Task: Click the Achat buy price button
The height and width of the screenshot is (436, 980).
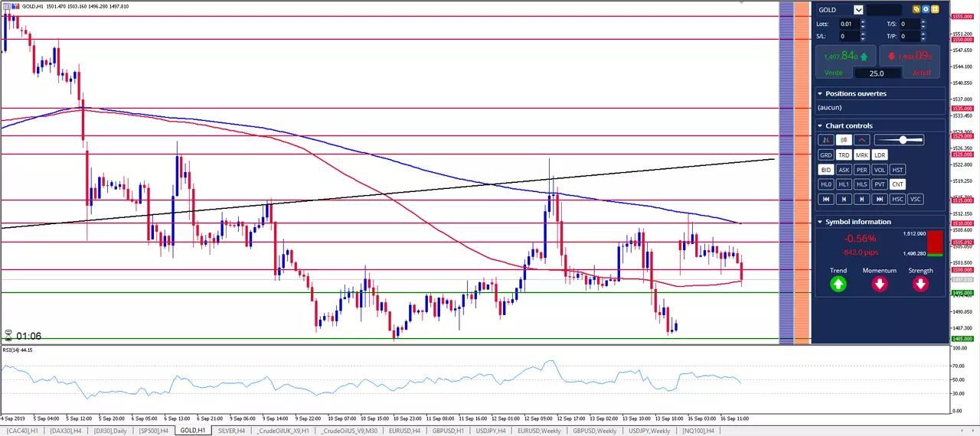Action: click(908, 62)
